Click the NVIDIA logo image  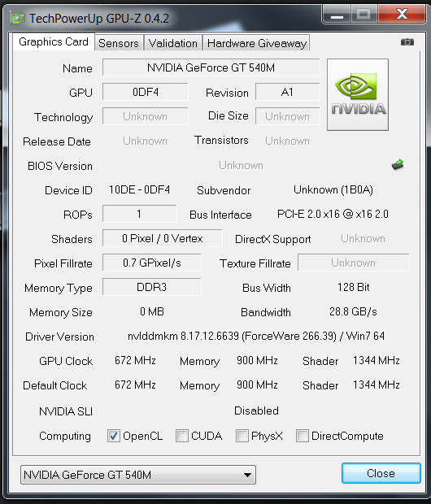click(x=358, y=94)
